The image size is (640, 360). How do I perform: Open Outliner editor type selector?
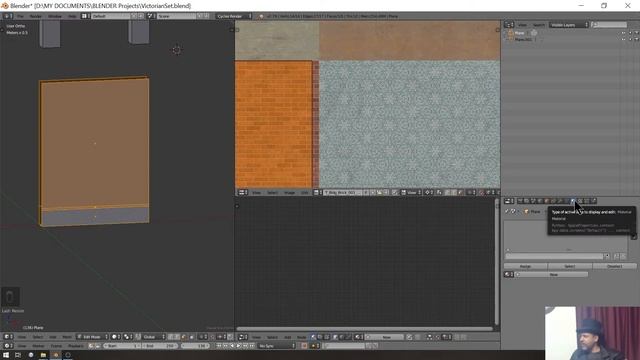point(509,24)
